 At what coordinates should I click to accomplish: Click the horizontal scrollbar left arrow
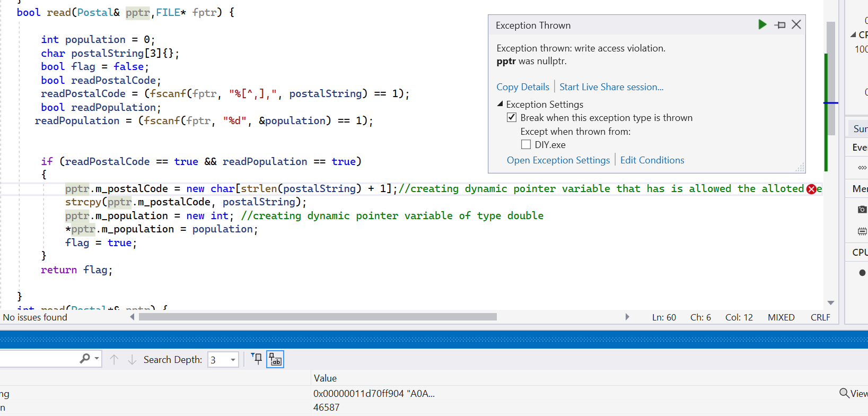(132, 317)
